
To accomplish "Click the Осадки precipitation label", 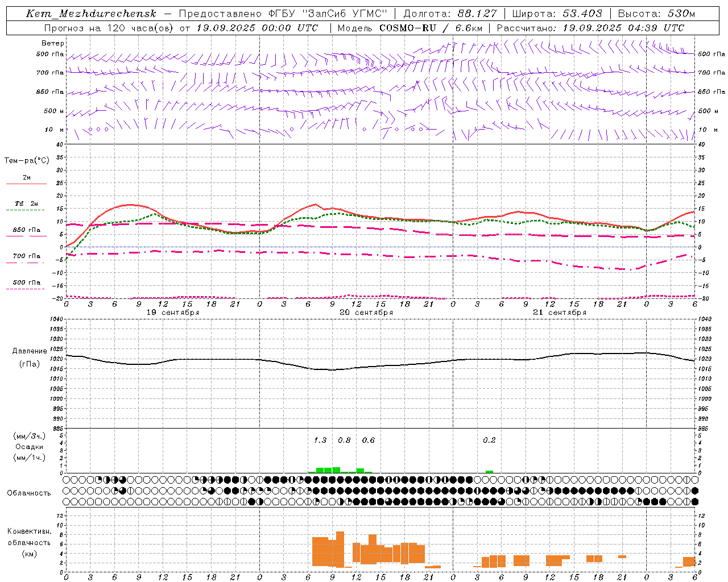I will [30, 447].
